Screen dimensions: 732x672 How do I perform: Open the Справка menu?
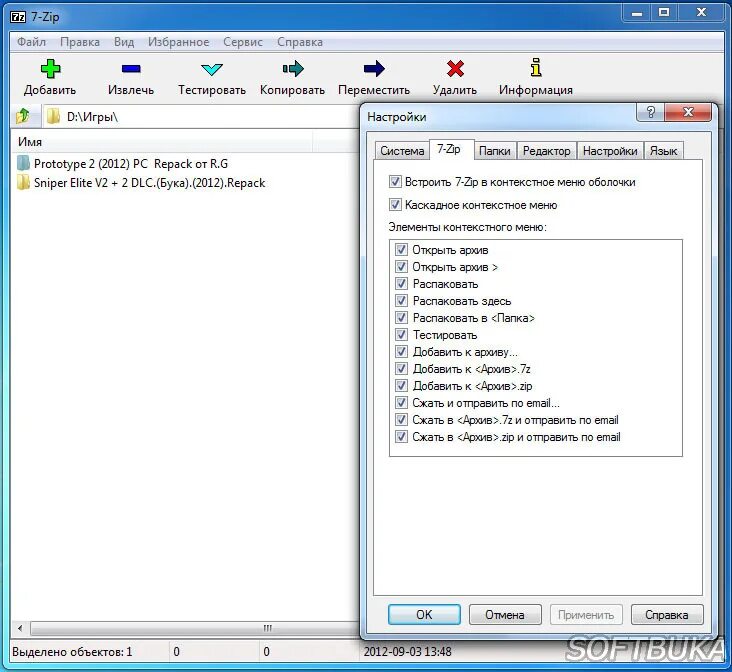(300, 42)
